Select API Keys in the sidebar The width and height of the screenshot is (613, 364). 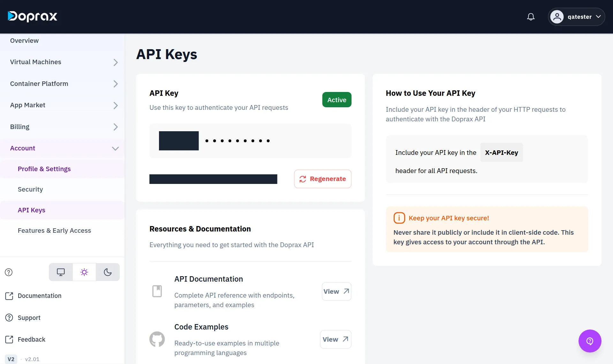point(31,210)
